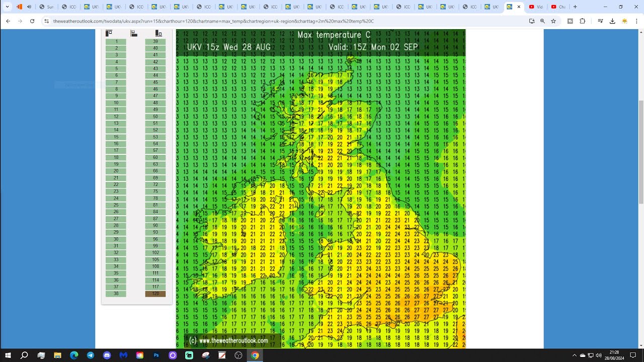This screenshot has height=362, width=644.
Task: Select forecast hour 48 button
Action: coord(155,103)
